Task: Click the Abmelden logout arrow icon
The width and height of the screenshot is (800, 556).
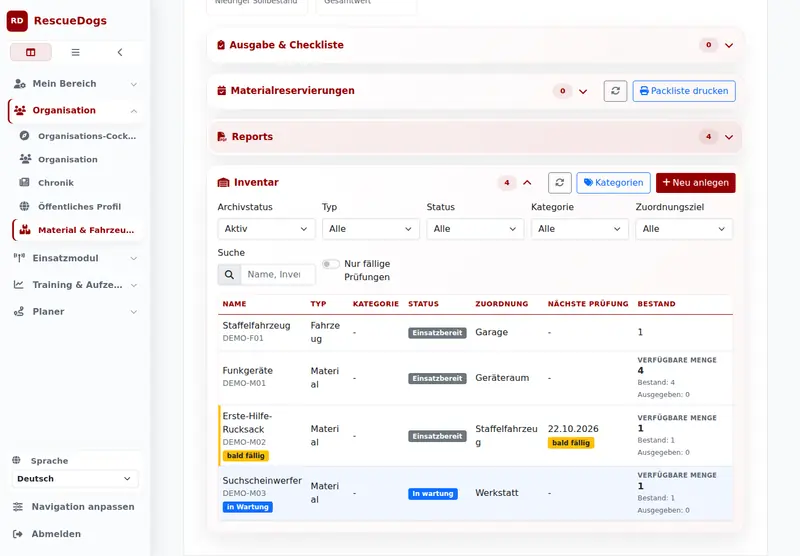Action: [18, 534]
